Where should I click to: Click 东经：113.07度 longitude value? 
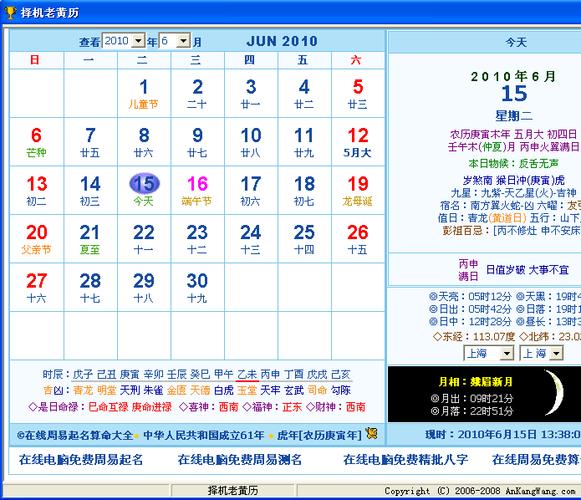[x=474, y=337]
